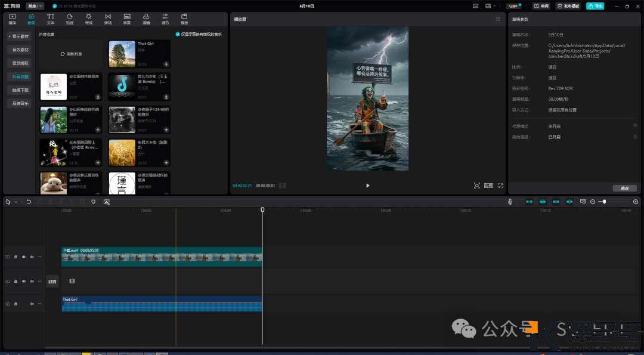The width and height of the screenshot is (644, 355).
Task: Toggle visibility eye on the video track
Action: [24, 257]
